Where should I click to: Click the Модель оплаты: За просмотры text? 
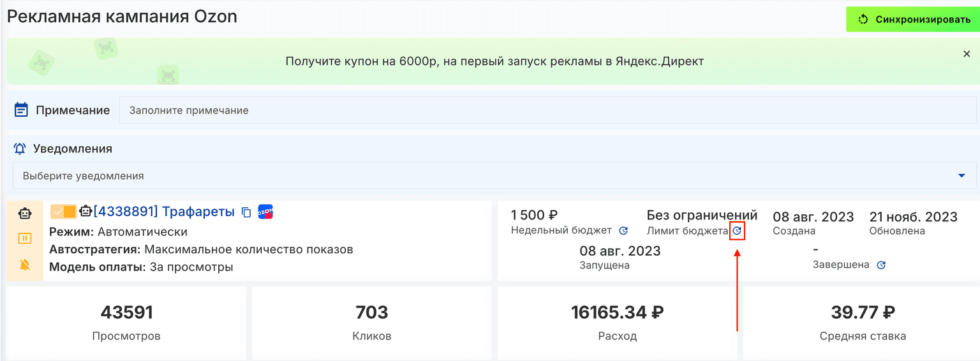point(141,267)
